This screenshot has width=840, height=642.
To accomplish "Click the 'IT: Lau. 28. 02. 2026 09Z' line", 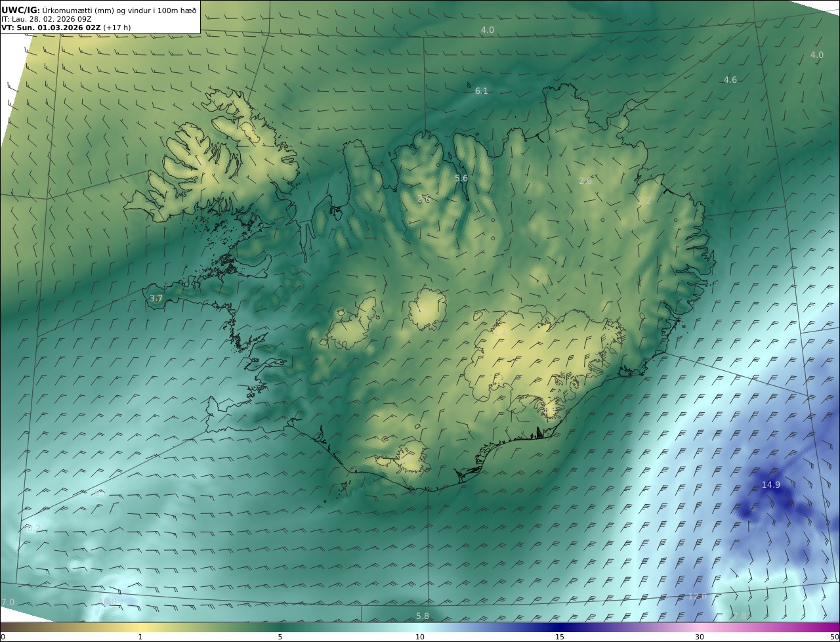I will [46, 19].
